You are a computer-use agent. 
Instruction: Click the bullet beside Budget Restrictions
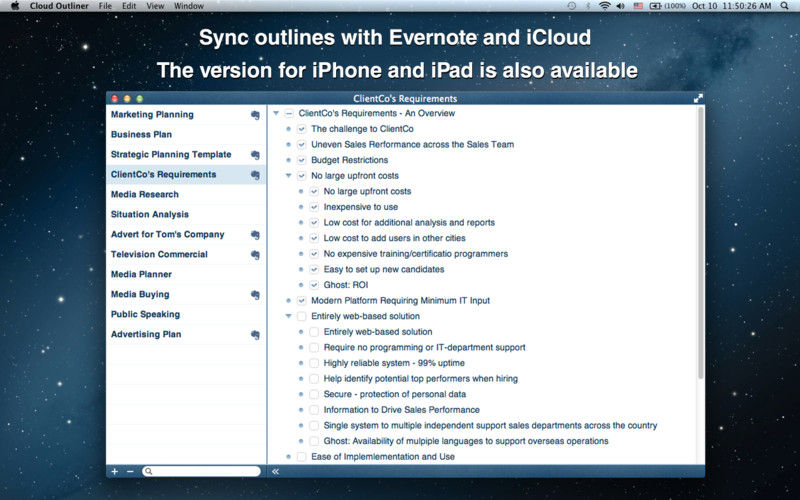tap(288, 160)
